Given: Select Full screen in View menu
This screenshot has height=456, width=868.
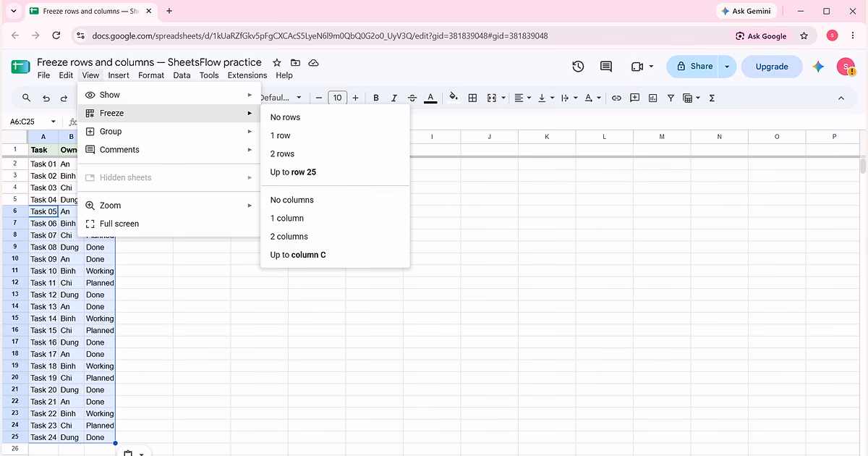Looking at the screenshot, I should point(169,224).
